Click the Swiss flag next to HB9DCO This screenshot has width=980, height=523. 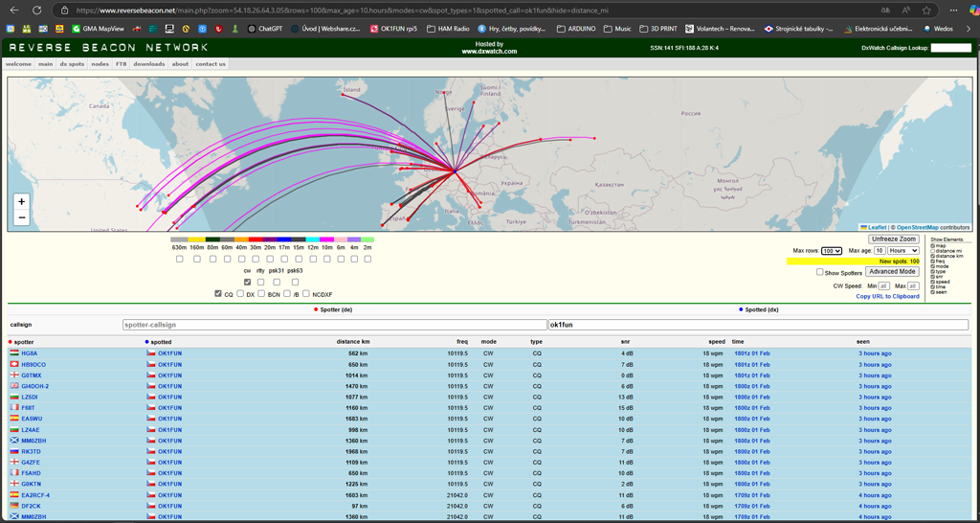(13, 364)
